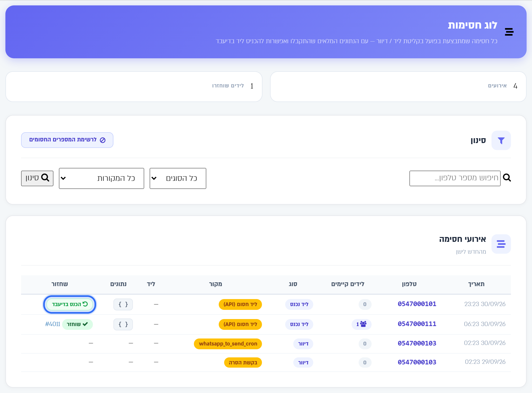This screenshot has width=532, height=393.
Task: Click the date 23:23 30/09/26
Action: (485, 304)
